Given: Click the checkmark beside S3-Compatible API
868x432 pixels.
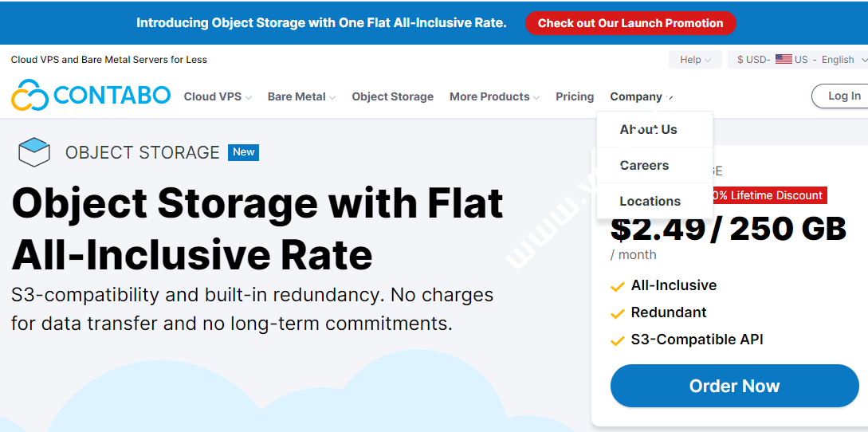Looking at the screenshot, I should coord(617,340).
